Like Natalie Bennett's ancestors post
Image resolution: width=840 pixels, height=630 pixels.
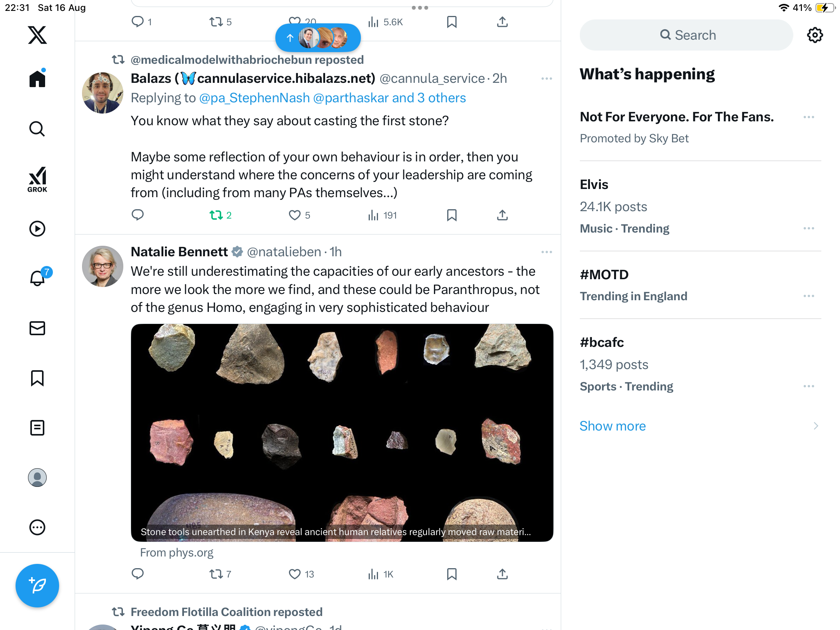295,574
